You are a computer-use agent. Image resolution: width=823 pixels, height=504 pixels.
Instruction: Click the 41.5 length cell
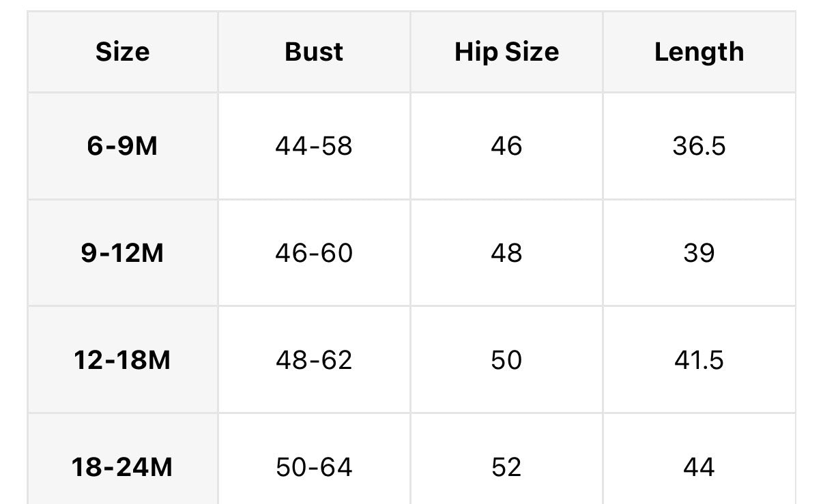[x=699, y=360]
